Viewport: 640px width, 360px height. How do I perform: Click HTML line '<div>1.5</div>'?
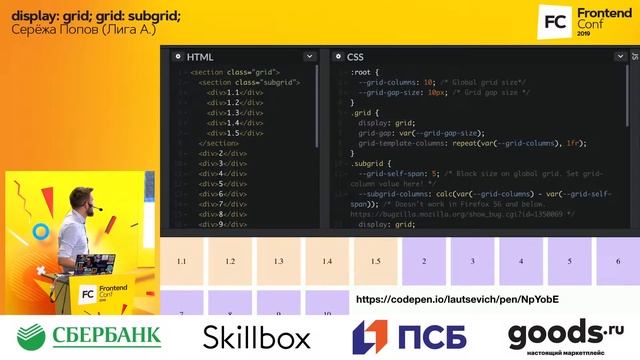tap(235, 133)
